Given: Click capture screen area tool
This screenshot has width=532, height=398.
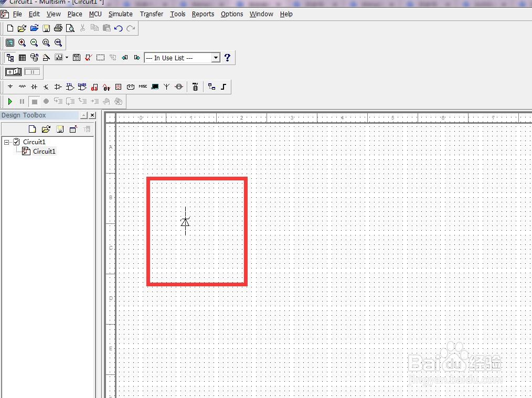Looking at the screenshot, I should pos(100,58).
